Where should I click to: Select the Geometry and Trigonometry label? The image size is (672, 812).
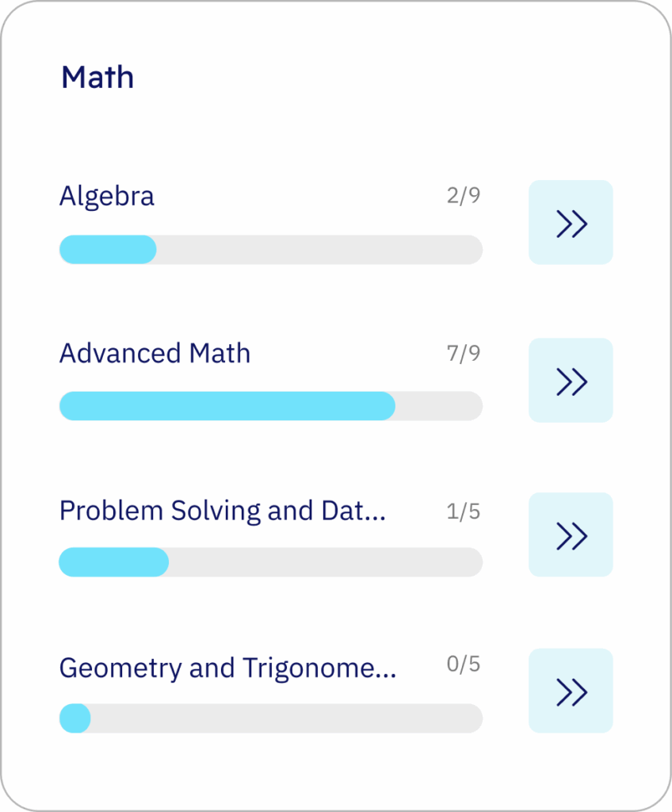[227, 668]
